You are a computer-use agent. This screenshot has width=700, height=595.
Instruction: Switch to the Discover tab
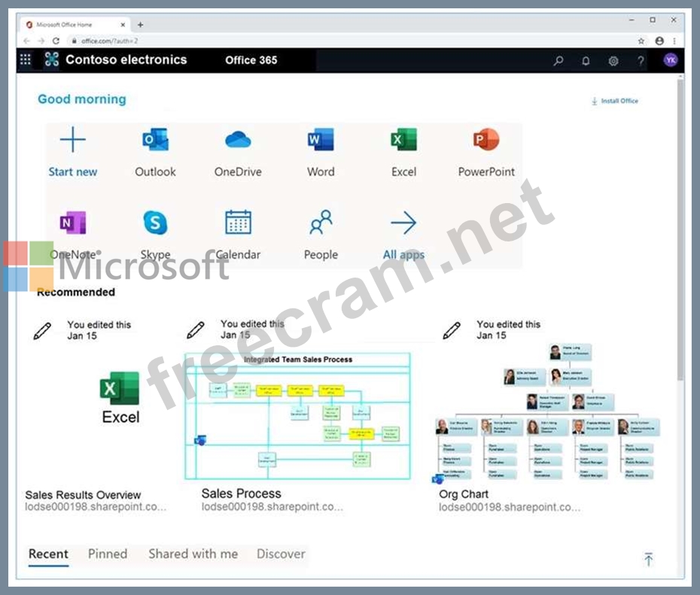(281, 554)
